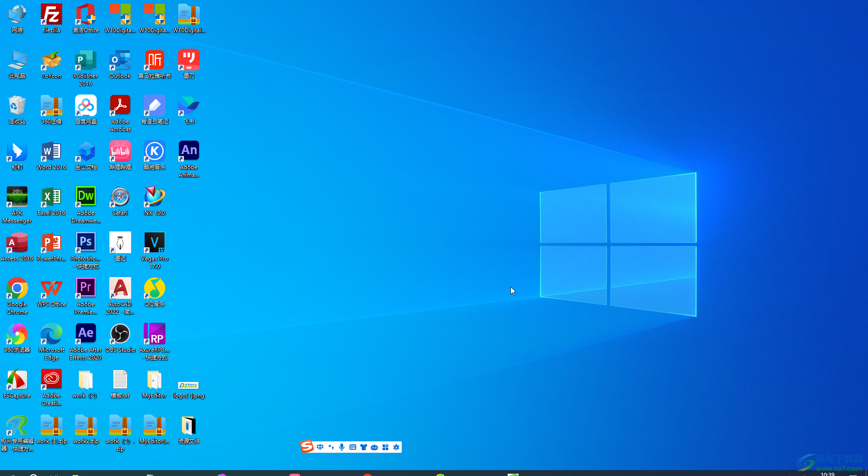868x476 pixels.
Task: Open the Photoshop shortcut
Action: tap(86, 250)
